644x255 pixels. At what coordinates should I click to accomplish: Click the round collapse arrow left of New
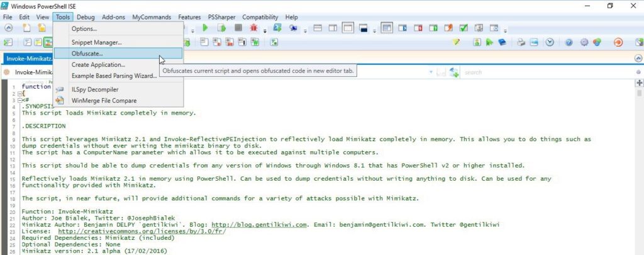tap(8, 28)
